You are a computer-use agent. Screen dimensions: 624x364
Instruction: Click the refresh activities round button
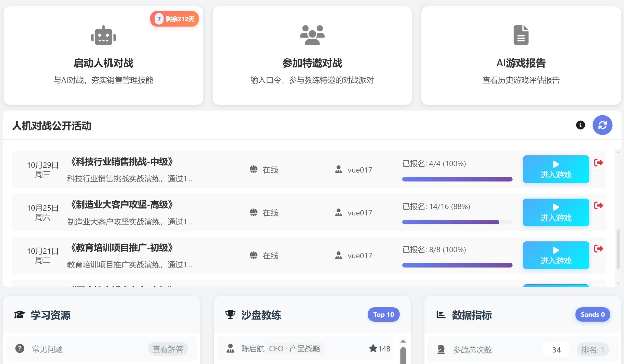[x=602, y=125]
